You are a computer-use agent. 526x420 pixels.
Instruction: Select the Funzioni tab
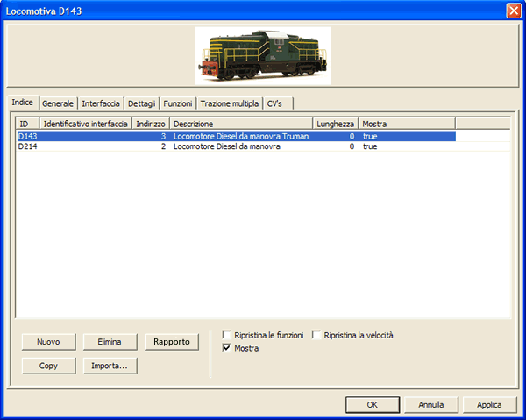tap(178, 103)
